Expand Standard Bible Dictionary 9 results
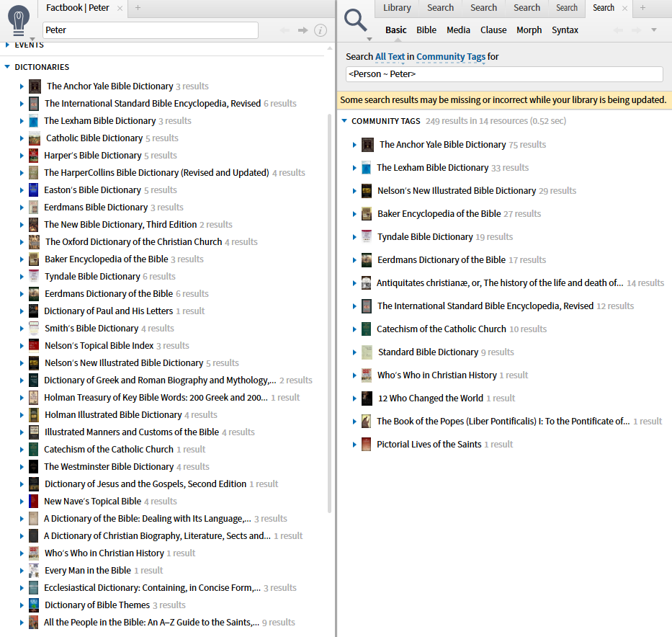This screenshot has width=672, height=637. click(x=354, y=352)
